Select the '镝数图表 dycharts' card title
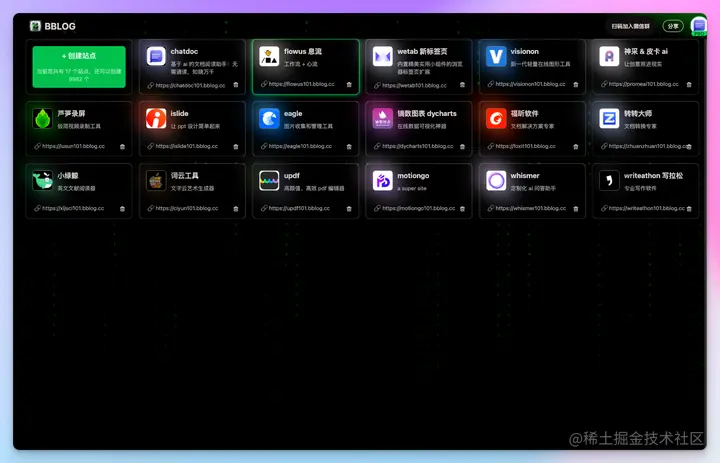 427,113
